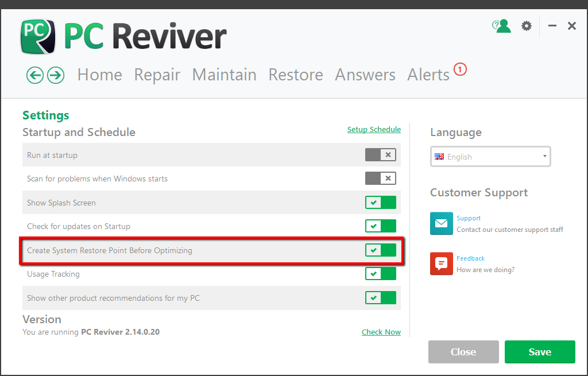Image resolution: width=588 pixels, height=376 pixels.
Task: Open the Support link
Action: tap(469, 218)
